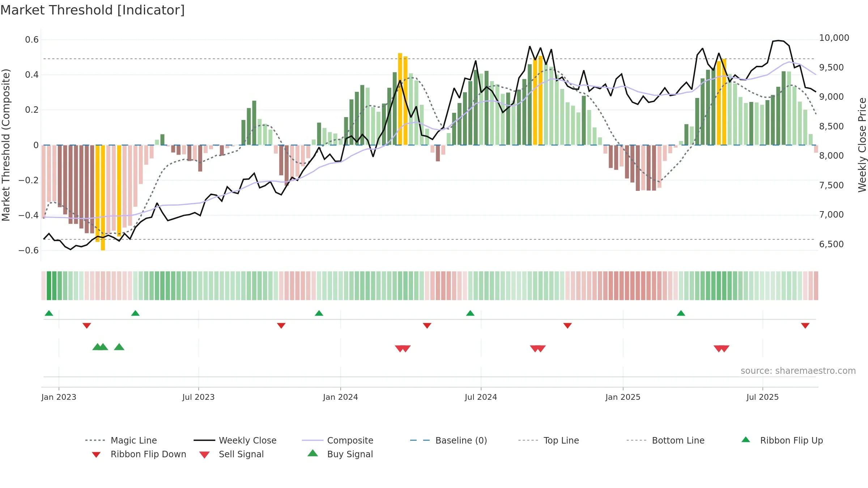The height and width of the screenshot is (488, 868).
Task: Click the Market Threshold [Indicator] title
Action: (93, 10)
